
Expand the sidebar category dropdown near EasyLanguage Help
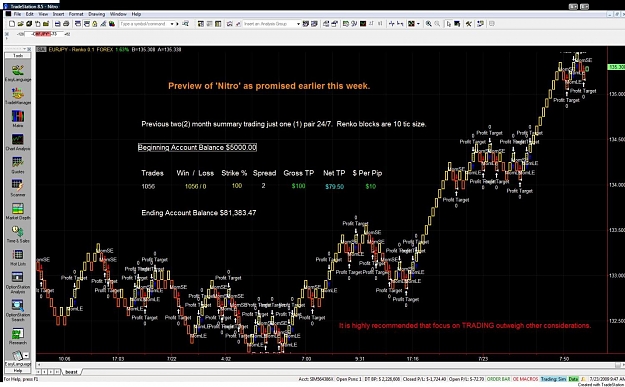[26, 355]
